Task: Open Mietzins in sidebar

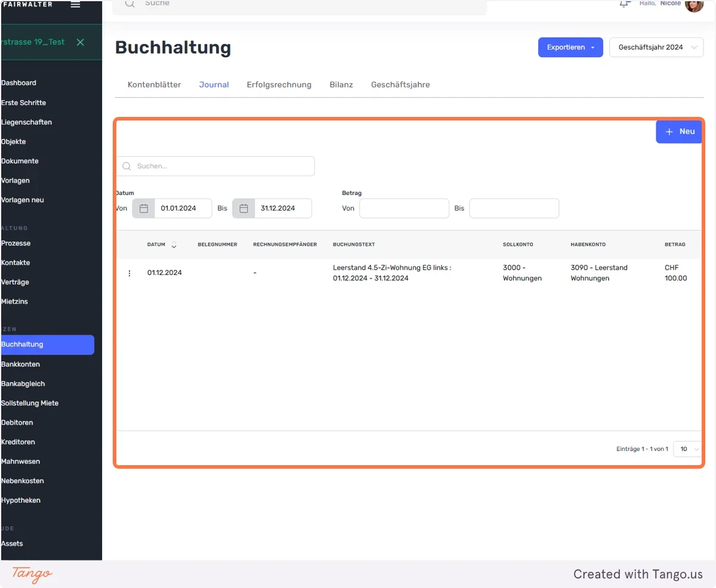Action: point(14,302)
